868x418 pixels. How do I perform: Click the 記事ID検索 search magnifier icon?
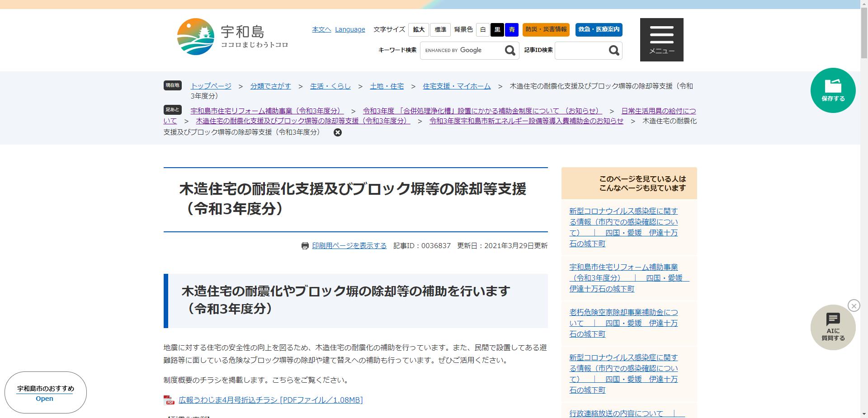coord(613,50)
